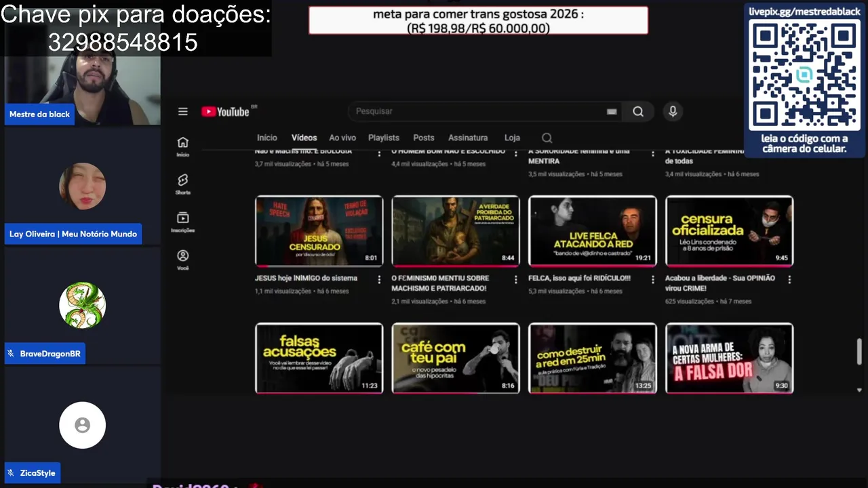Open como destruir a red em 25min thumbnail
Image resolution: width=868 pixels, height=488 pixels.
click(x=593, y=358)
